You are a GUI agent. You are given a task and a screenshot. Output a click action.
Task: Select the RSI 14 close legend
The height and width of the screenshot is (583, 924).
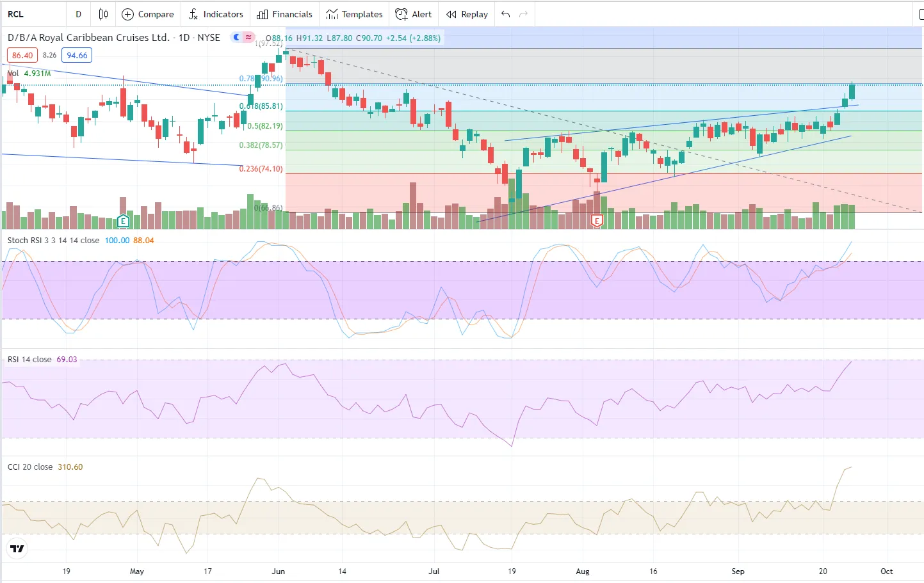[29, 360]
